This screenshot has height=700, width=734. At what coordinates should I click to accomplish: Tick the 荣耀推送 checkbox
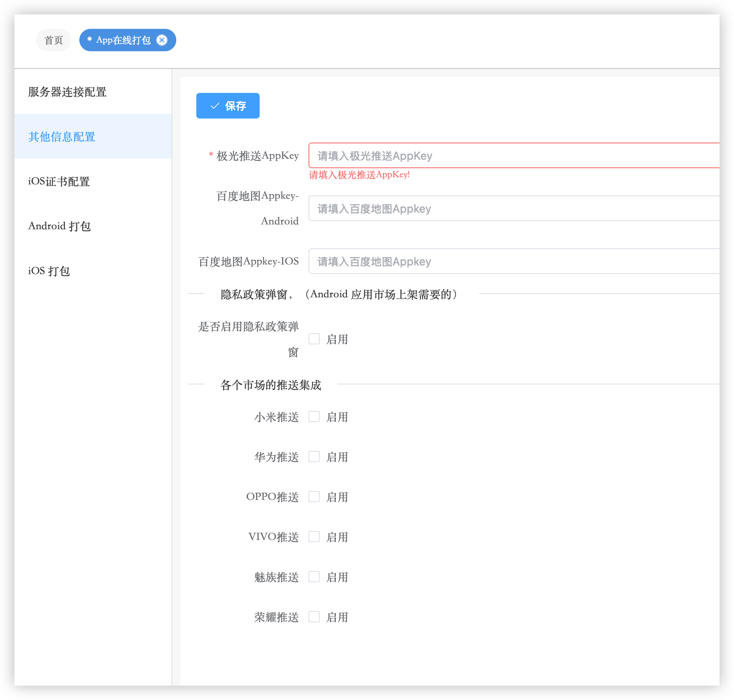point(314,617)
